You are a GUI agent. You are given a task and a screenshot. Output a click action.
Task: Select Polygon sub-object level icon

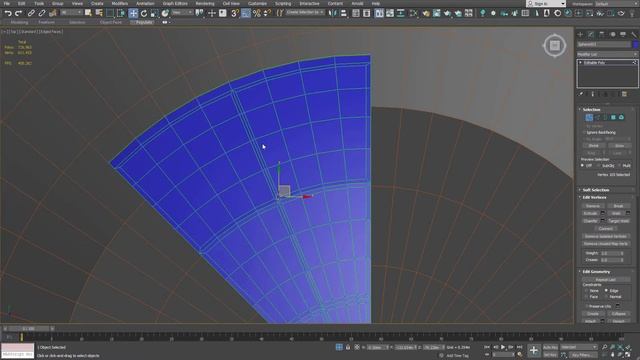click(613, 118)
